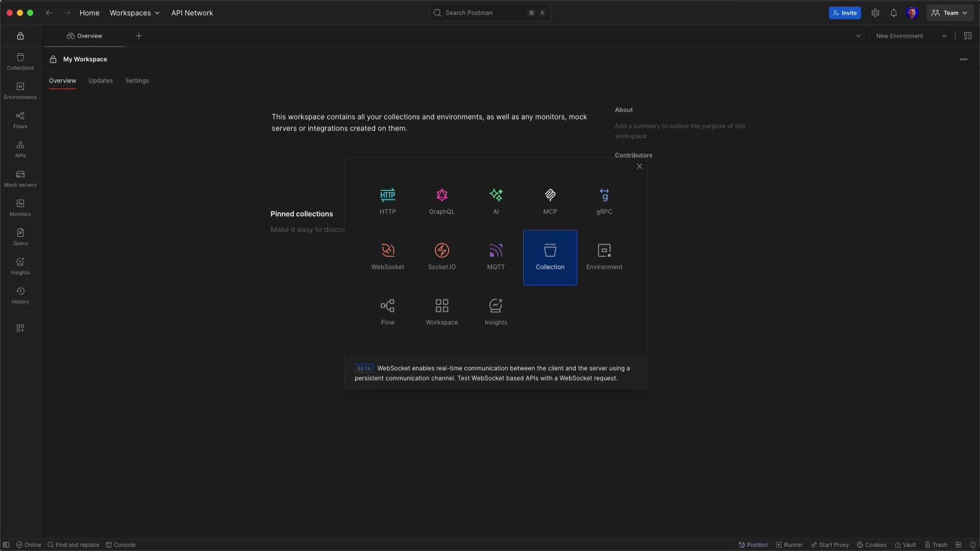Open the Trash
Image resolution: width=980 pixels, height=551 pixels.
936,544
